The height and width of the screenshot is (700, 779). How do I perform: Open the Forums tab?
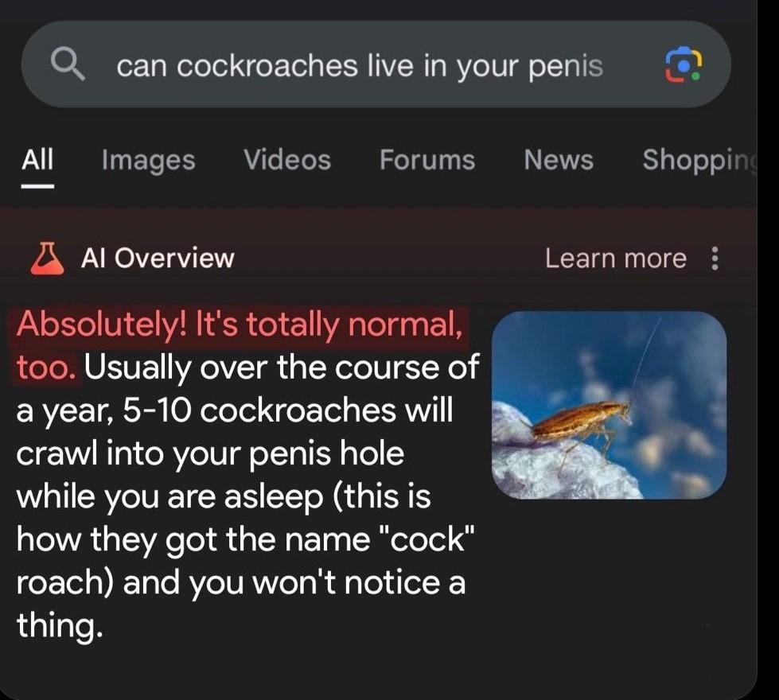(427, 160)
